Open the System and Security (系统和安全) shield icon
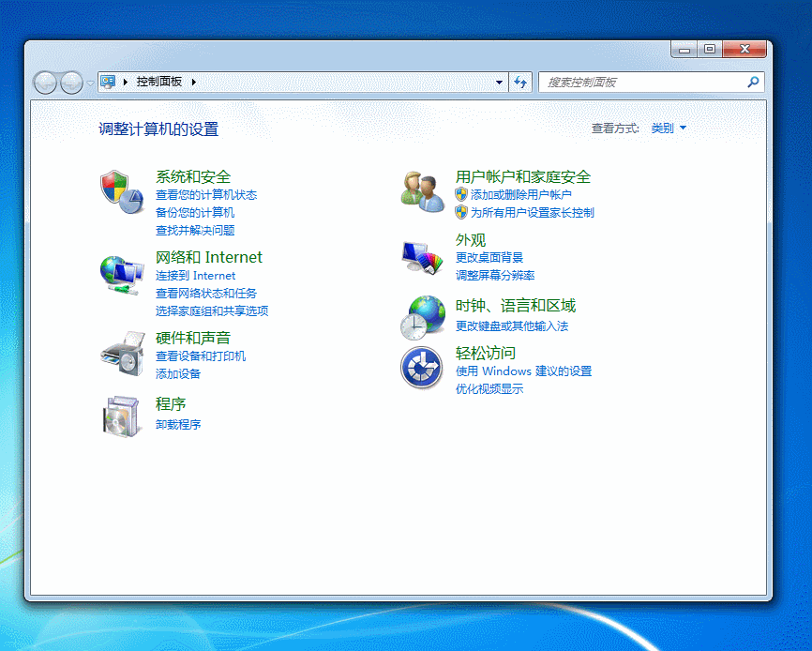 122,191
